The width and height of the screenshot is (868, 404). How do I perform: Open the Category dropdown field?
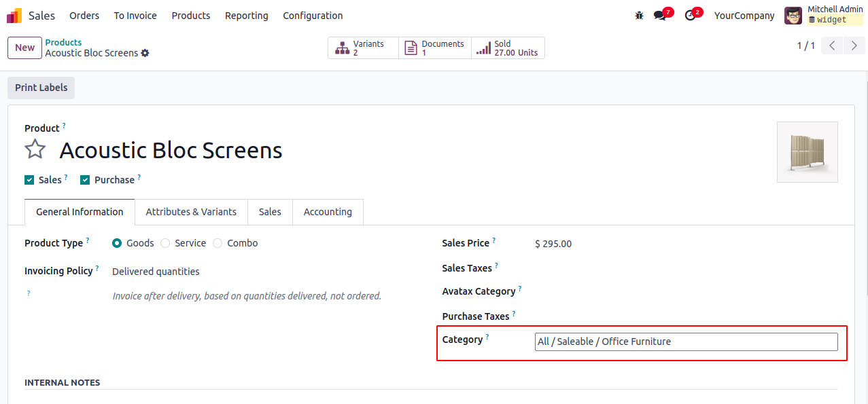point(686,342)
